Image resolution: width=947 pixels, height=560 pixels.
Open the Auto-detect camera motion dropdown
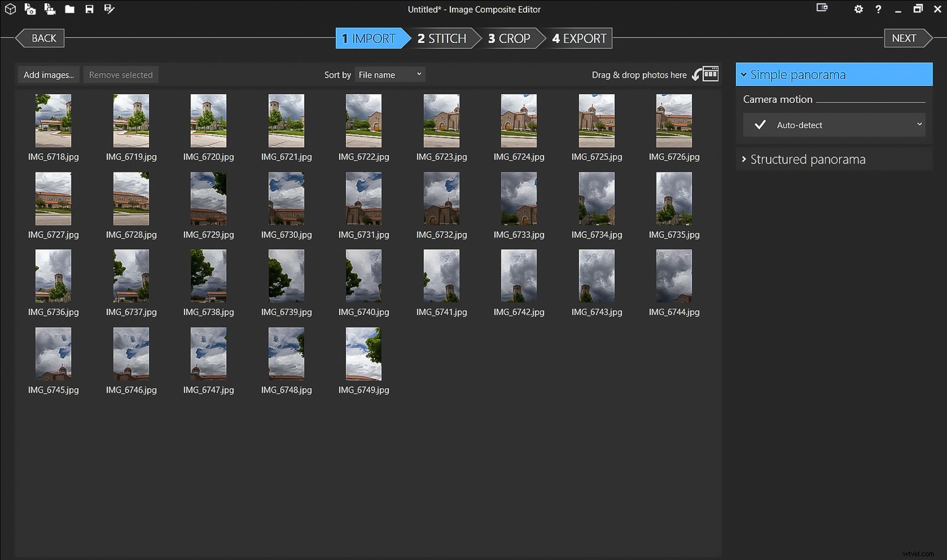[833, 124]
